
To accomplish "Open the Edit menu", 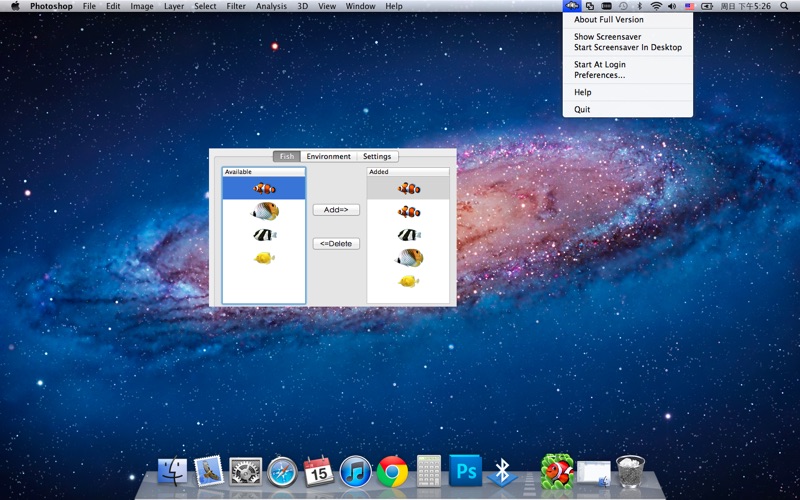I will (113, 6).
